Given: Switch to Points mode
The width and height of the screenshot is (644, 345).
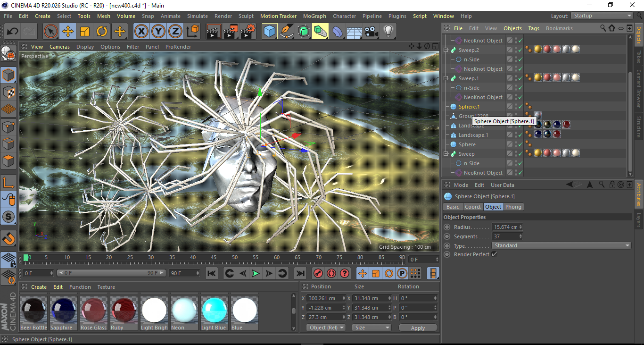Looking at the screenshot, I should (x=9, y=126).
